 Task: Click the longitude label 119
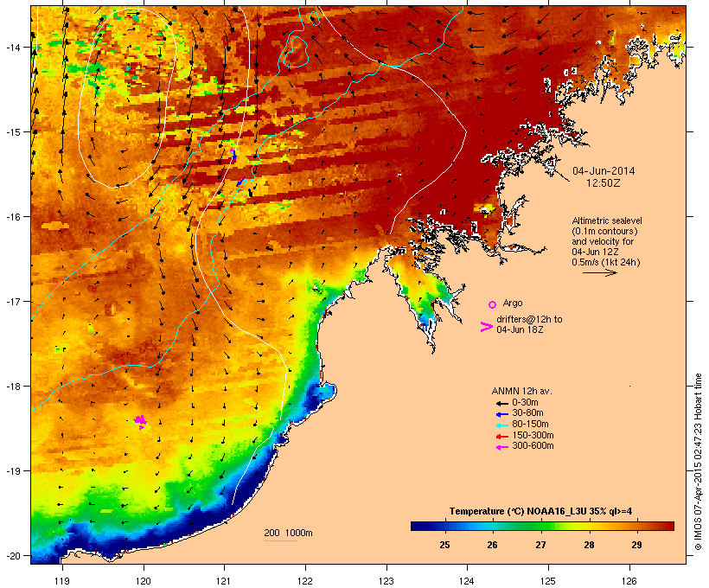pos(62,581)
